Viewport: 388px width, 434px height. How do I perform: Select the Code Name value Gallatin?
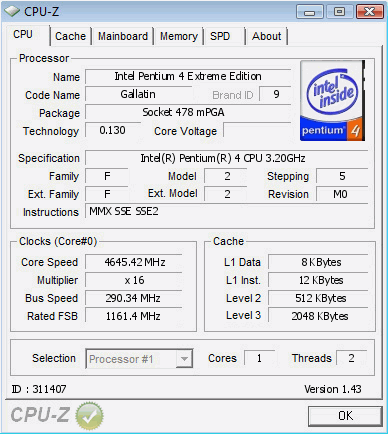pos(138,94)
